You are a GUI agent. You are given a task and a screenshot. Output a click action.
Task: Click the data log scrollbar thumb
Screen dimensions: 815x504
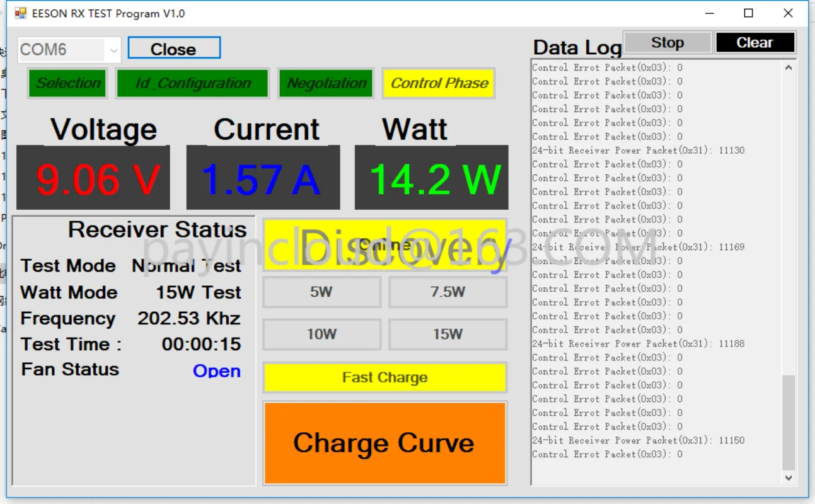click(x=789, y=423)
